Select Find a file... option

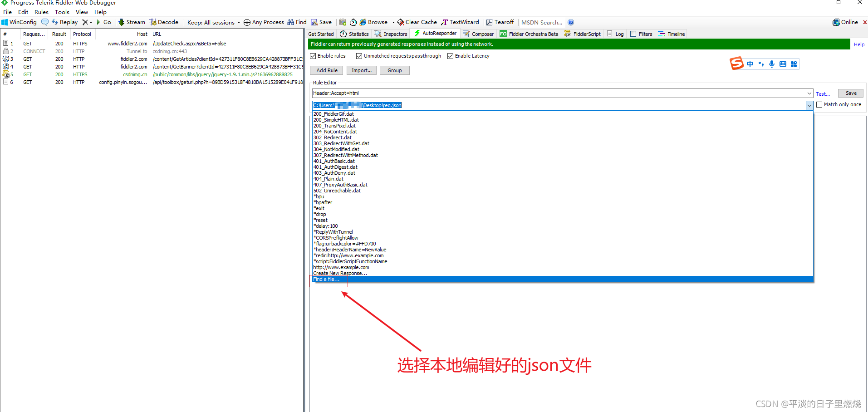pyautogui.click(x=562, y=279)
